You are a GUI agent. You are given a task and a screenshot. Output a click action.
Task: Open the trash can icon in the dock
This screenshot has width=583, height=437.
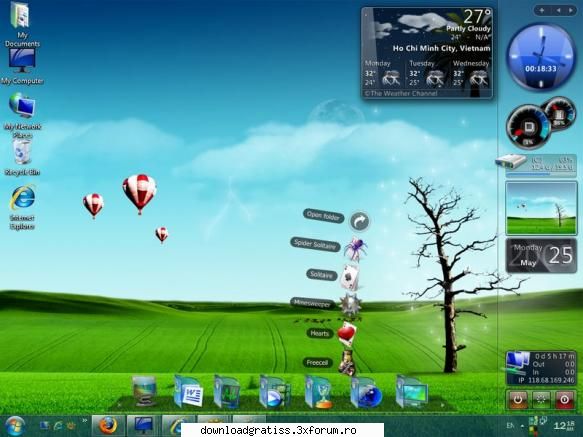pos(144,391)
